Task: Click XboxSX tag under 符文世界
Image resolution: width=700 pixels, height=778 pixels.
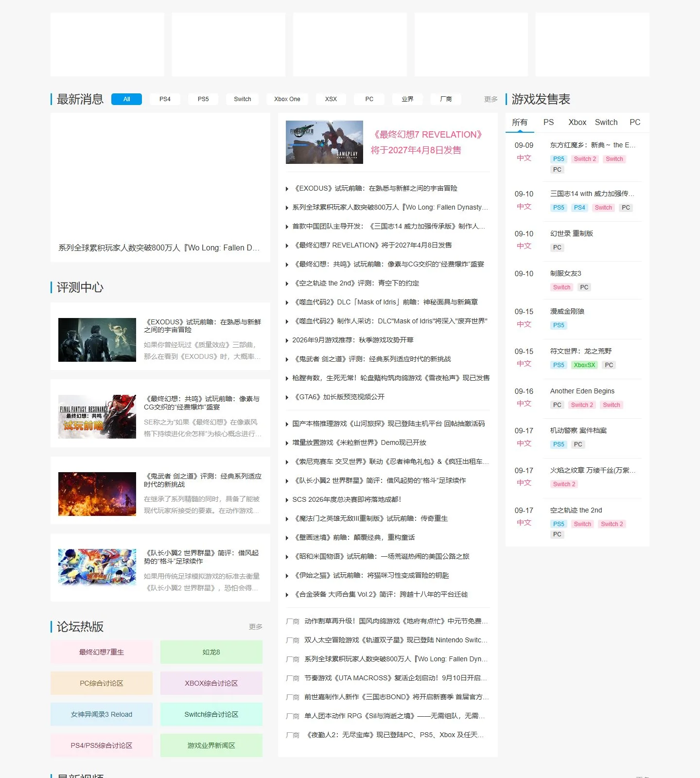Action: pos(584,365)
